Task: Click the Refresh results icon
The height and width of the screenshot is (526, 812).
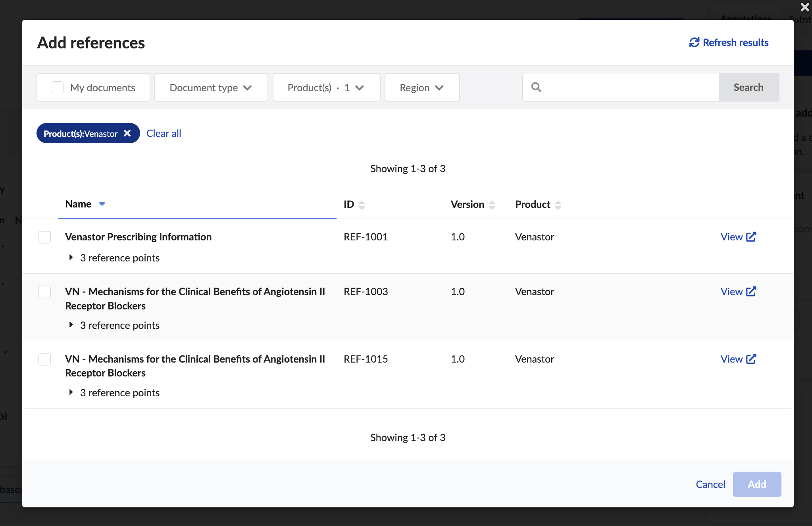Action: pos(694,42)
